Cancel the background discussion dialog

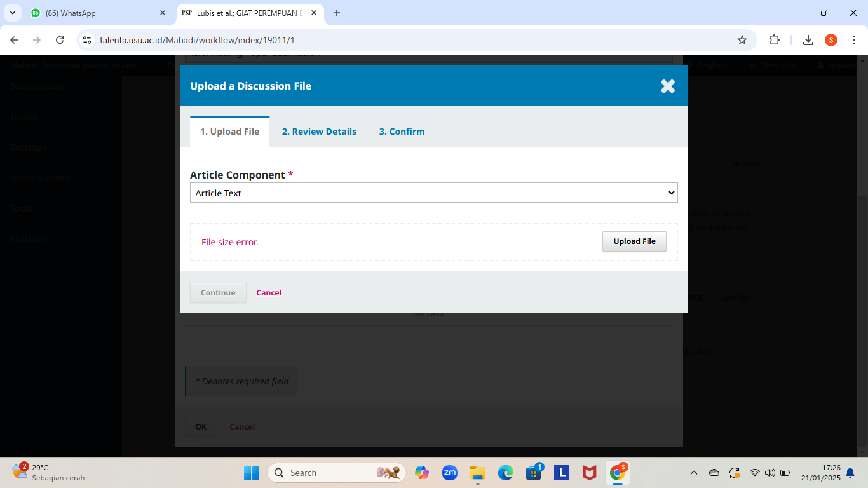click(242, 427)
